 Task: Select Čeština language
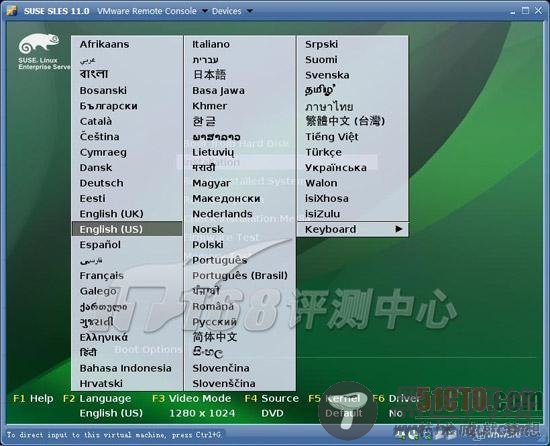[100, 136]
